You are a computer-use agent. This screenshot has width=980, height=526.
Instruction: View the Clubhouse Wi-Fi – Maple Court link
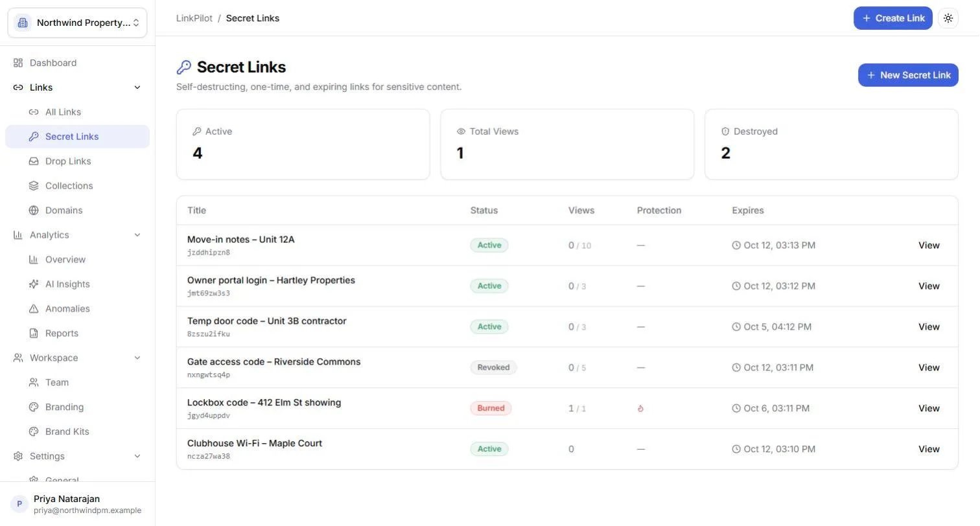(x=929, y=450)
